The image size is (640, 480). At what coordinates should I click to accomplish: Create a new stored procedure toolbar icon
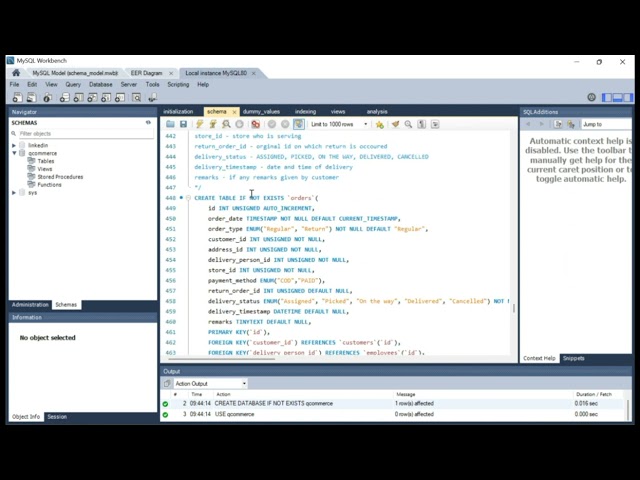click(x=106, y=98)
